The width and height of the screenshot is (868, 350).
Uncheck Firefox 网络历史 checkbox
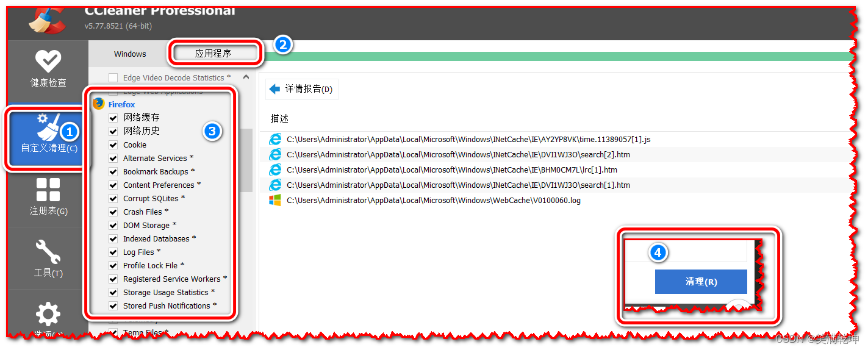pyautogui.click(x=113, y=131)
